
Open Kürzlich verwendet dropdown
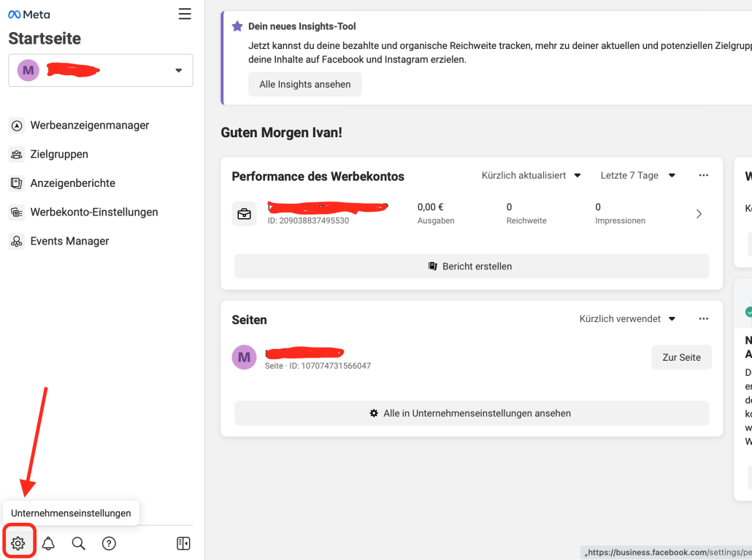(627, 319)
